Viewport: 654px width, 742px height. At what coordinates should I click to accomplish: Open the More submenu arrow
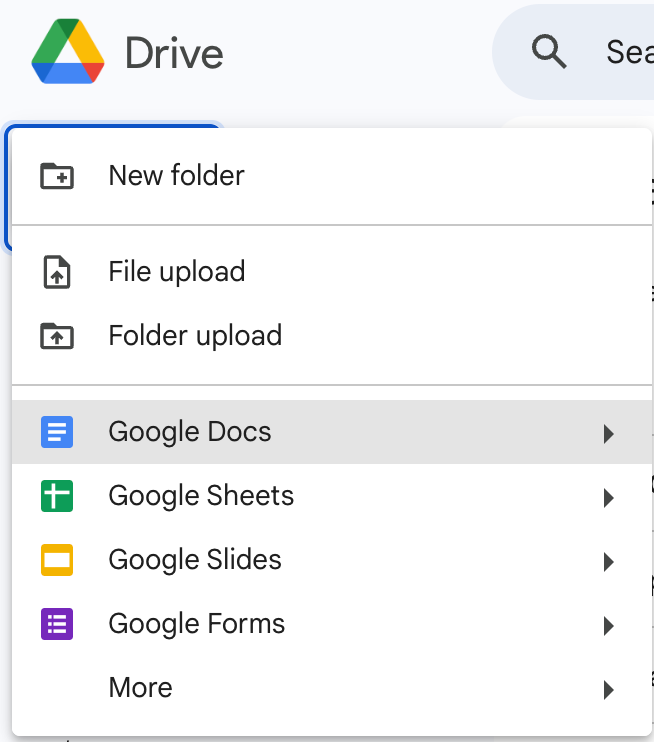point(608,689)
